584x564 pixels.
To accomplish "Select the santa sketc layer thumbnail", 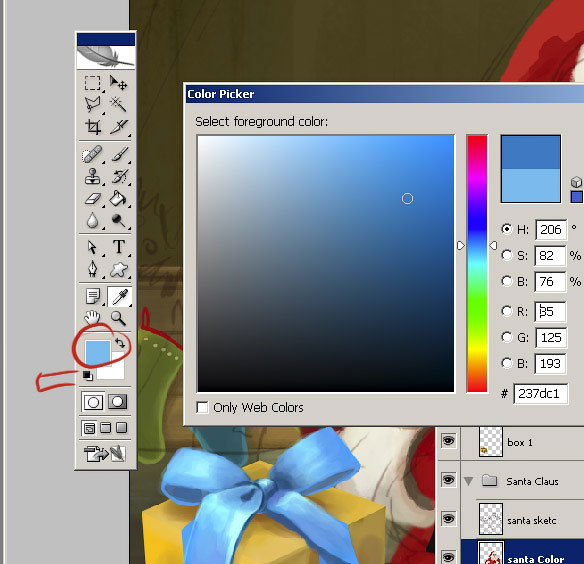I will [491, 519].
